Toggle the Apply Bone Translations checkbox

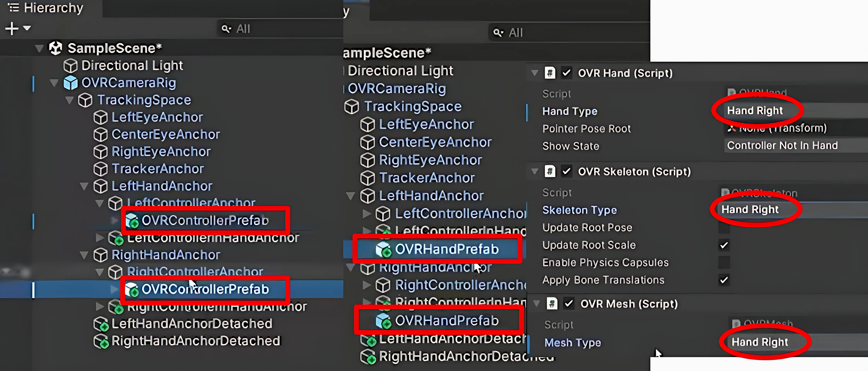[724, 280]
